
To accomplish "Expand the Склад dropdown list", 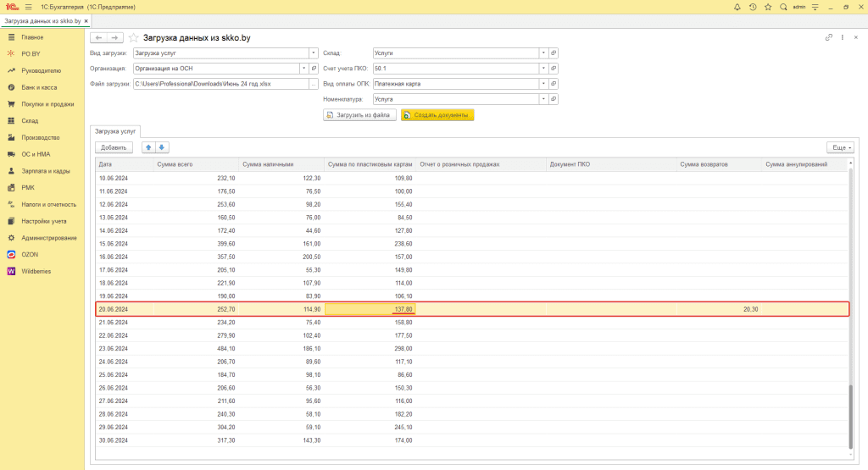I will pyautogui.click(x=542, y=53).
